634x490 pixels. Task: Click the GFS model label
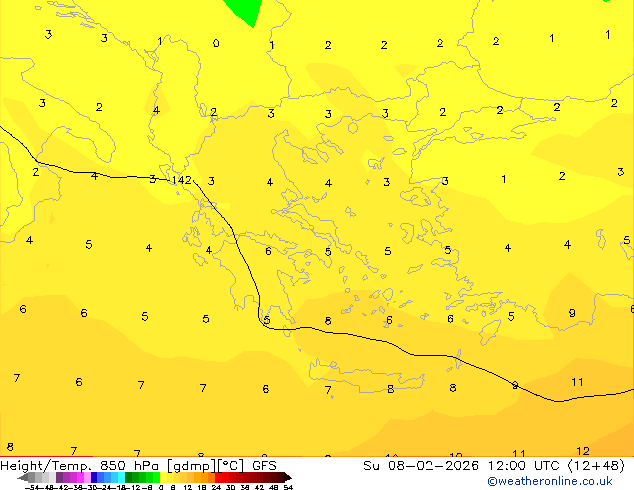coord(264,466)
